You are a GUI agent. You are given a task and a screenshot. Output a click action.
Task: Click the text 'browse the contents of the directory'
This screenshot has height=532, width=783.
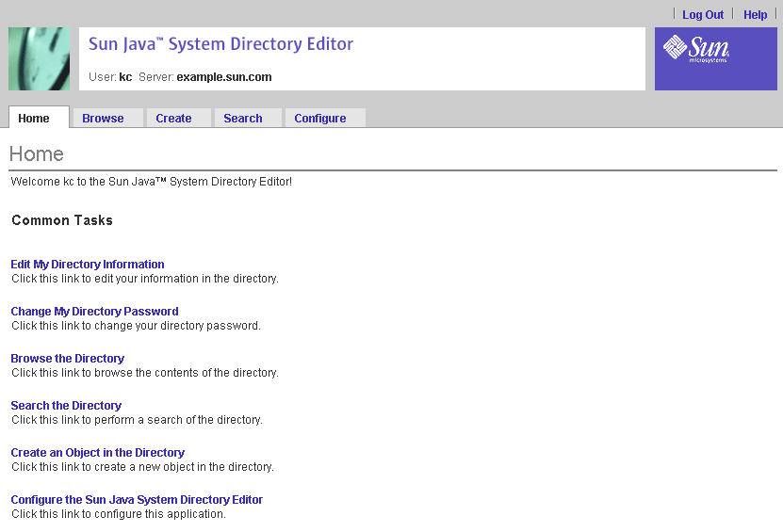(x=186, y=373)
